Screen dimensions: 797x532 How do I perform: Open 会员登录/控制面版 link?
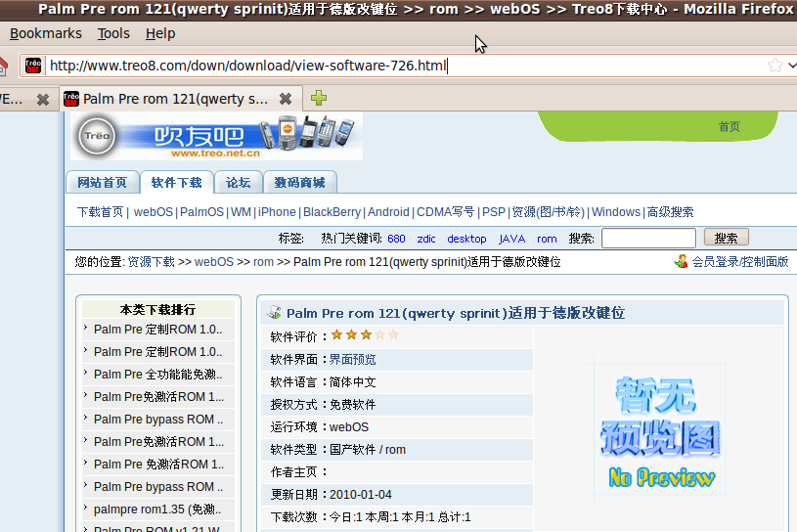click(x=740, y=262)
